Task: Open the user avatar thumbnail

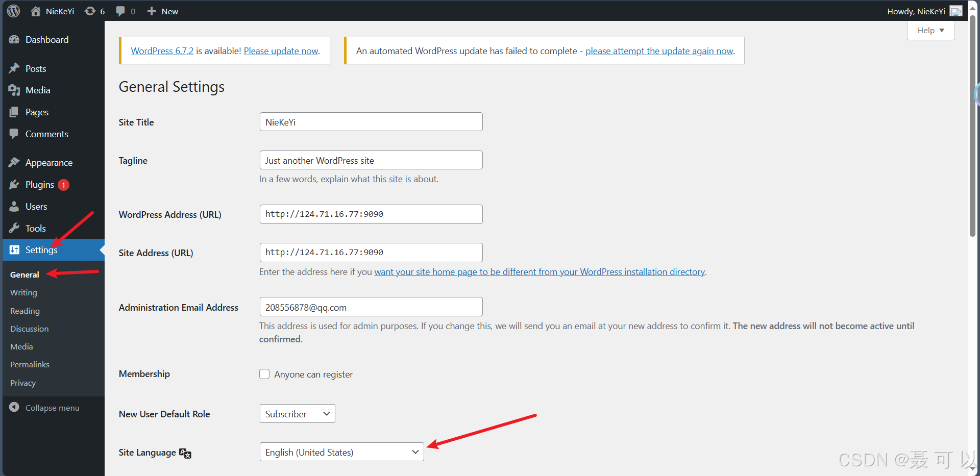Action: pos(956,11)
